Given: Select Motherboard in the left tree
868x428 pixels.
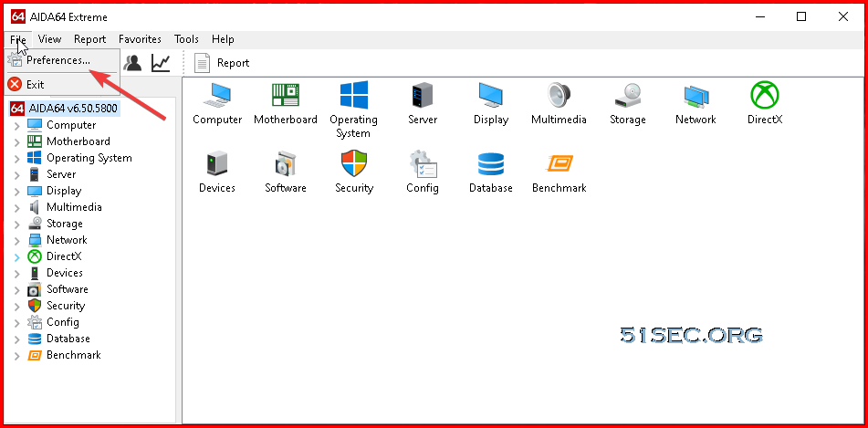Looking at the screenshot, I should (78, 141).
